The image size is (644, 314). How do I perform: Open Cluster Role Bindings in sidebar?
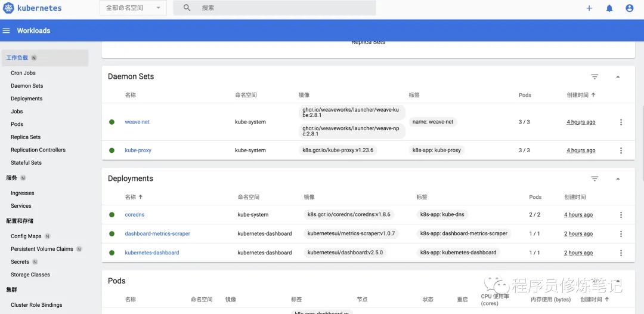coord(36,305)
